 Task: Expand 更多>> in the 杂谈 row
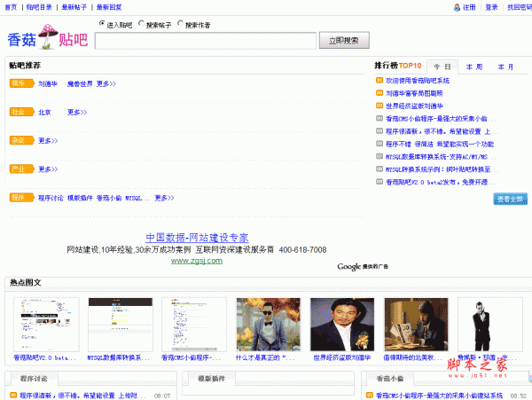[x=48, y=140]
